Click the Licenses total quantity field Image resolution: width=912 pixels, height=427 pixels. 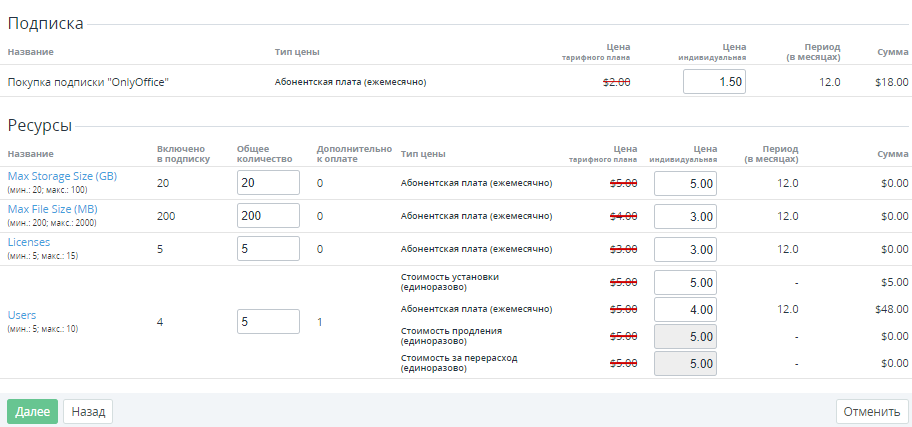tap(268, 249)
